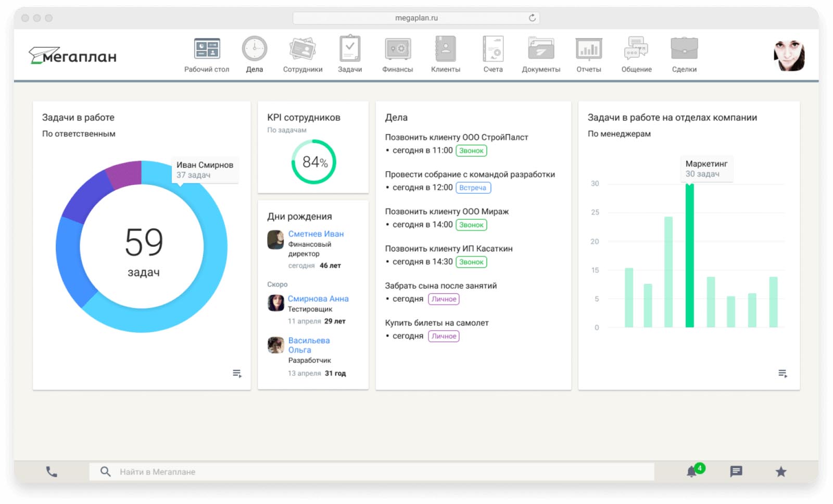Click the Найти в Мегаплане search field
833x504 pixels.
(x=372, y=472)
